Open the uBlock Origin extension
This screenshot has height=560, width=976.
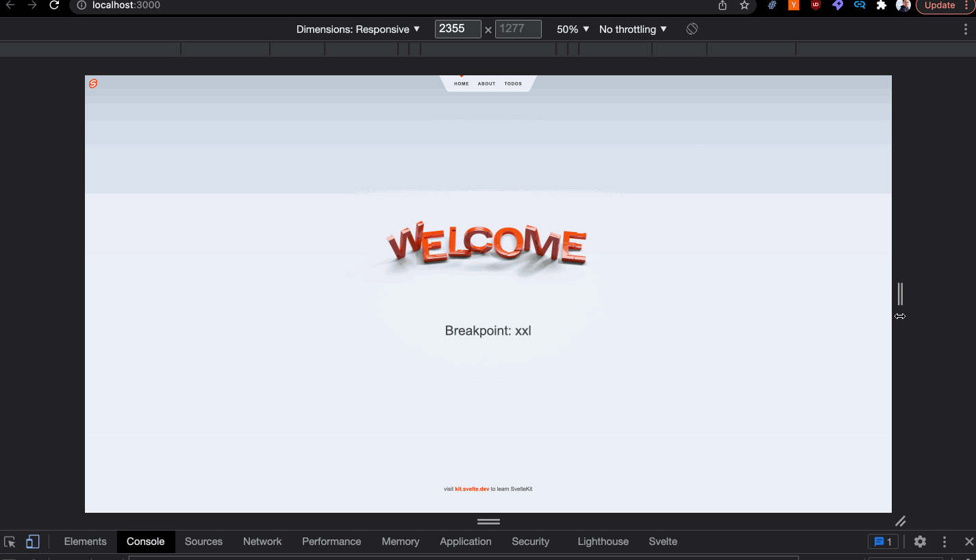(x=816, y=5)
